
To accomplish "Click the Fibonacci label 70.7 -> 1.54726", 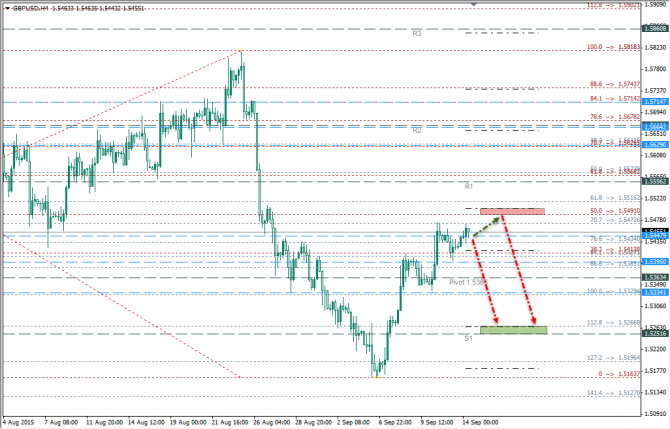I will (615, 220).
